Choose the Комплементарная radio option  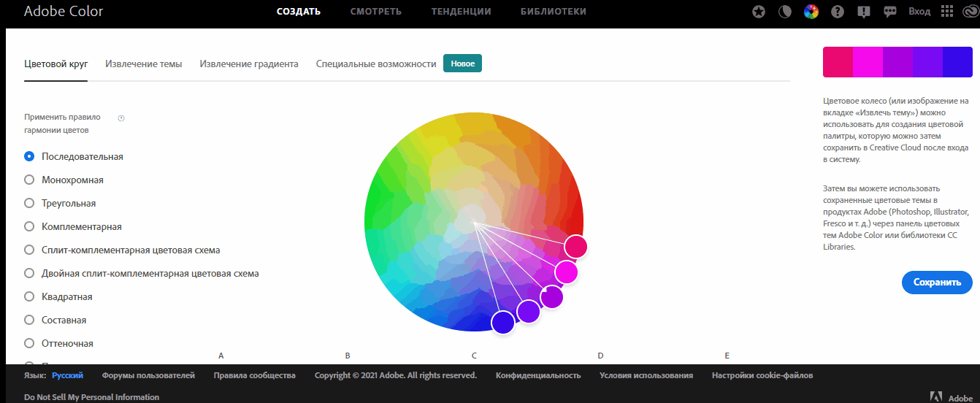point(29,226)
